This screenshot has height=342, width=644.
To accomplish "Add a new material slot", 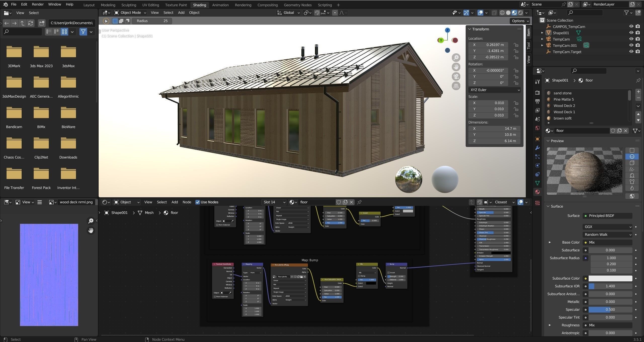I will 638,92.
